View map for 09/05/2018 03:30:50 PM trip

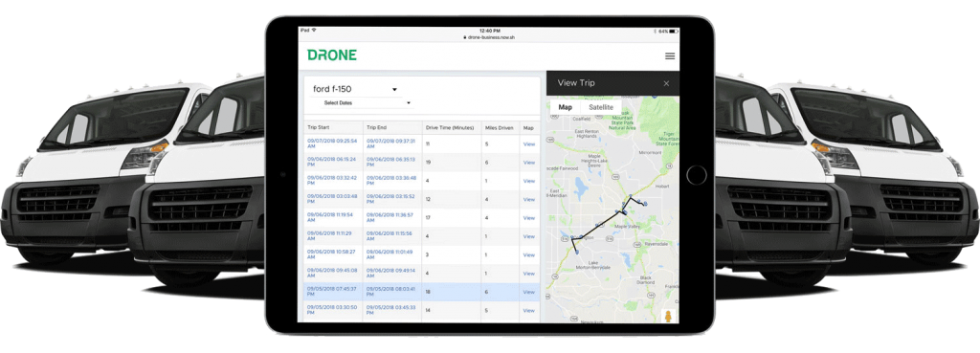coord(528,311)
